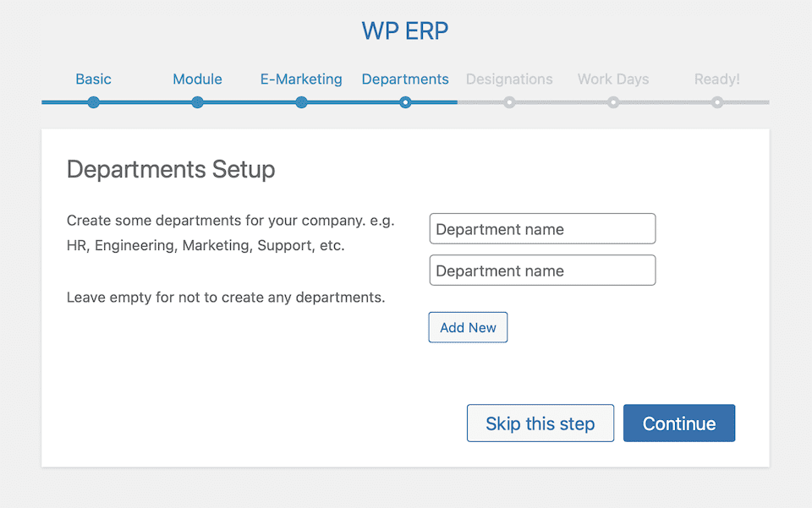812x508 pixels.
Task: Focus the first Department name field
Action: pyautogui.click(x=542, y=229)
